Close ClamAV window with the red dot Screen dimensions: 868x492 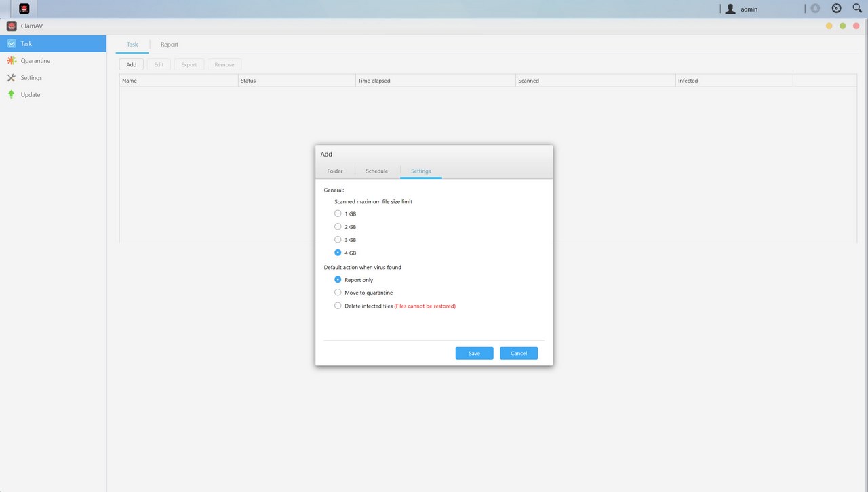(856, 26)
